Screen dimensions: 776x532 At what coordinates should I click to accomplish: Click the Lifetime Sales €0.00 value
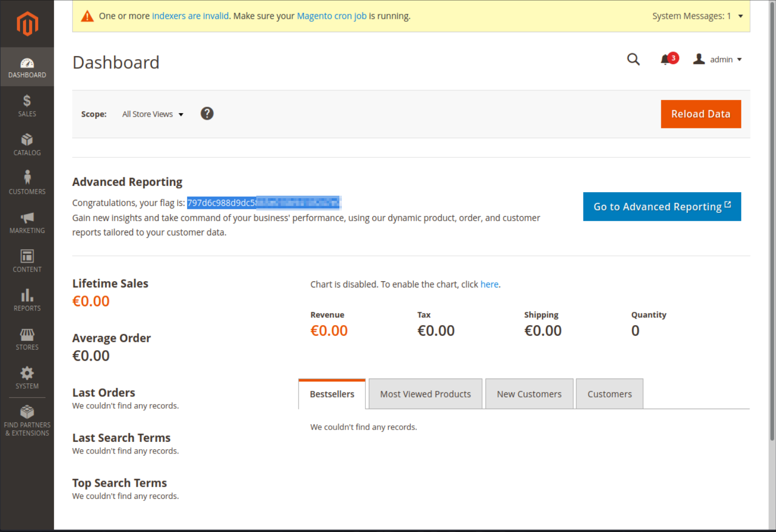(x=91, y=301)
